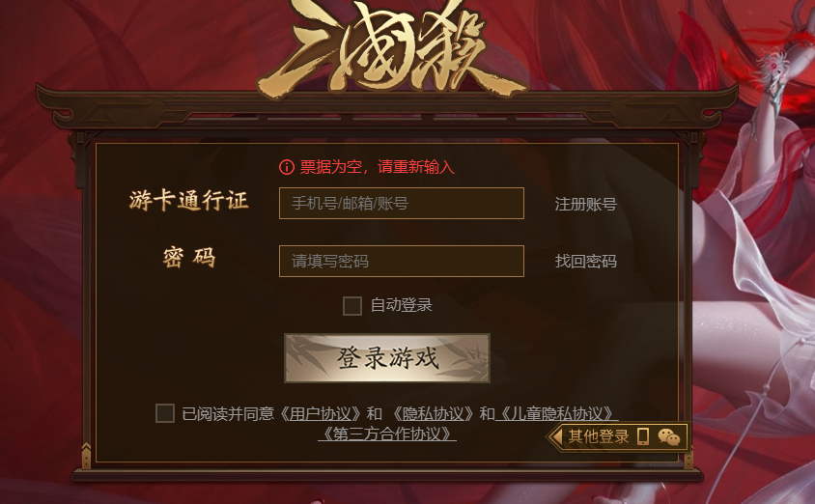Viewport: 815px width, 504px height.
Task: Open the 《儿童隐私协议》 link
Action: [556, 413]
